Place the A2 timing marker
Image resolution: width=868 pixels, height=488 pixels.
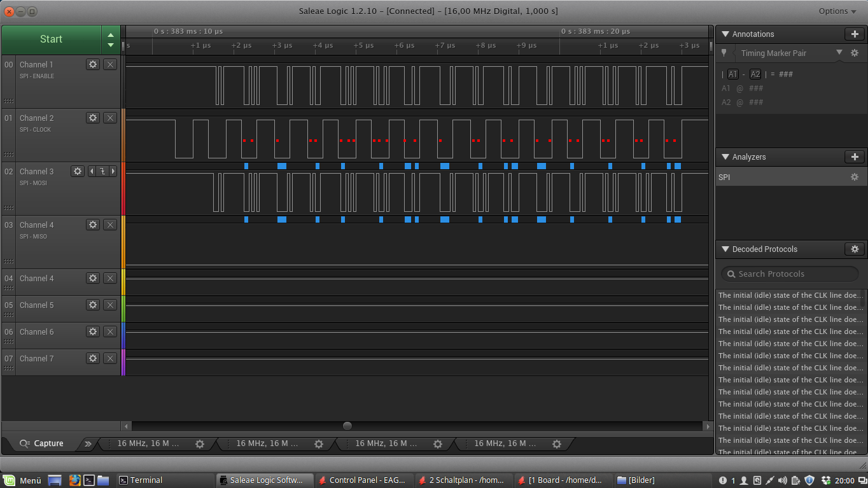755,74
